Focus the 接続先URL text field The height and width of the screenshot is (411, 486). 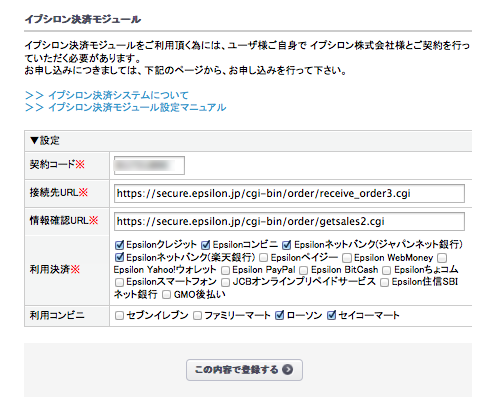point(289,193)
